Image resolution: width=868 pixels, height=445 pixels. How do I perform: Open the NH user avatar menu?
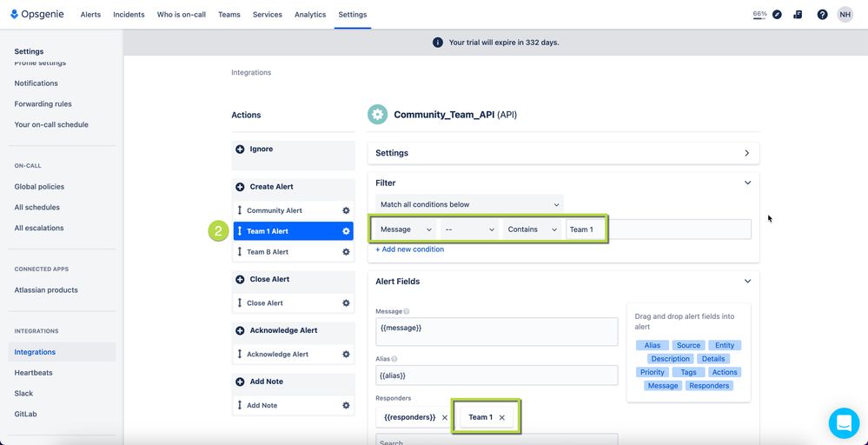pyautogui.click(x=845, y=15)
